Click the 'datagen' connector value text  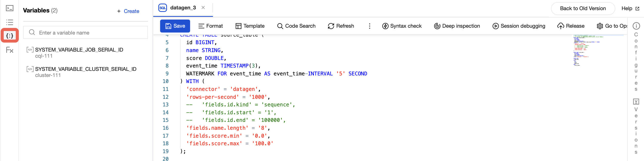[x=244, y=89]
